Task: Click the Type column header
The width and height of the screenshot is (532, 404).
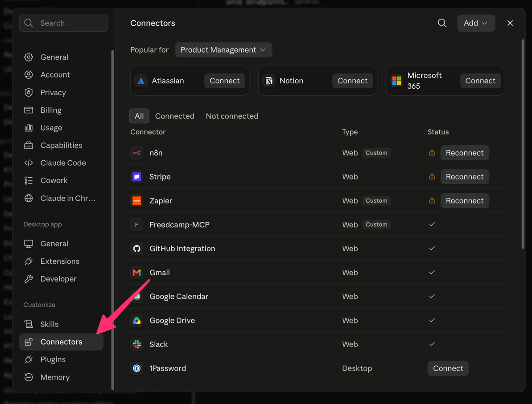Action: click(350, 132)
